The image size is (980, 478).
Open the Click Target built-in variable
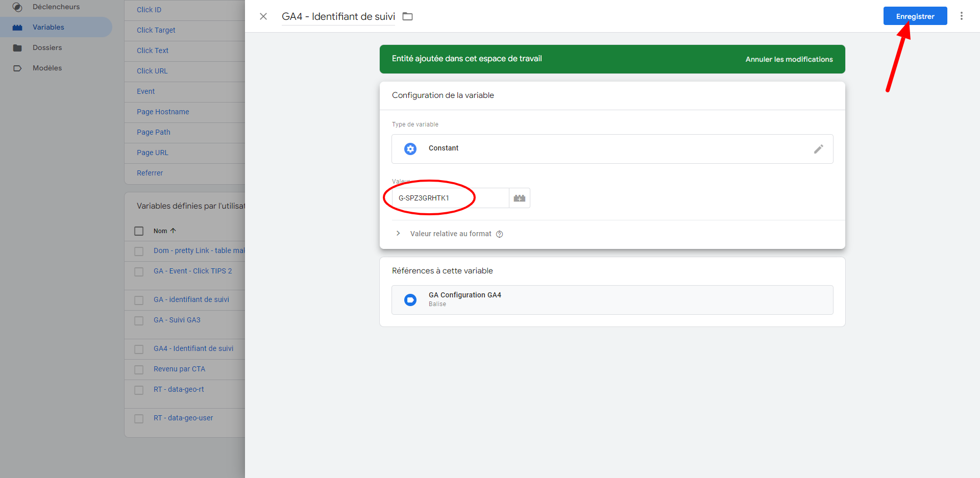[x=156, y=30]
